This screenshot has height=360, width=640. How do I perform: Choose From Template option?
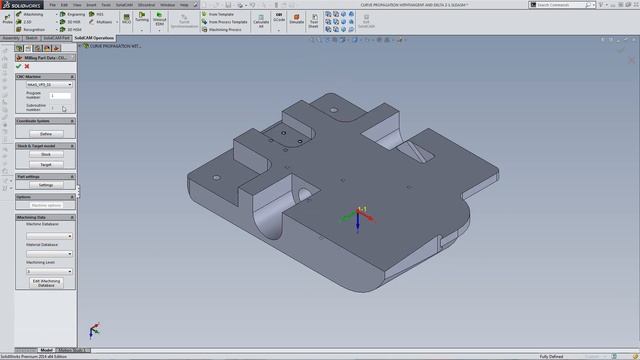[x=218, y=14]
